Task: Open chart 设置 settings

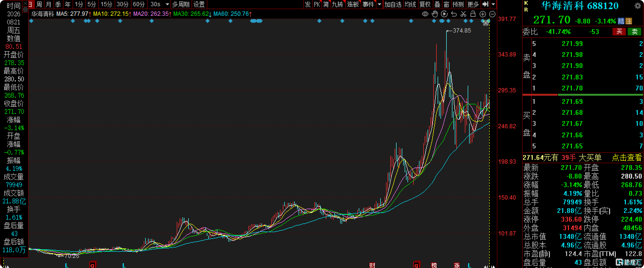Action: 199,4
